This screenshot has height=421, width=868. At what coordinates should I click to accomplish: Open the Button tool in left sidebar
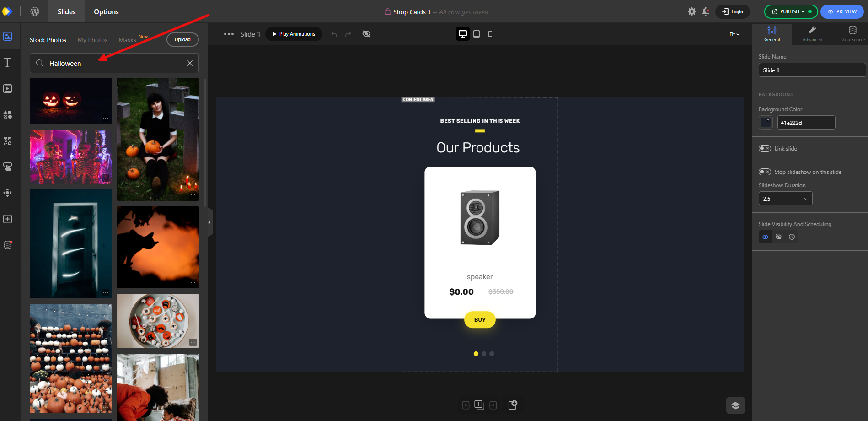tap(8, 167)
